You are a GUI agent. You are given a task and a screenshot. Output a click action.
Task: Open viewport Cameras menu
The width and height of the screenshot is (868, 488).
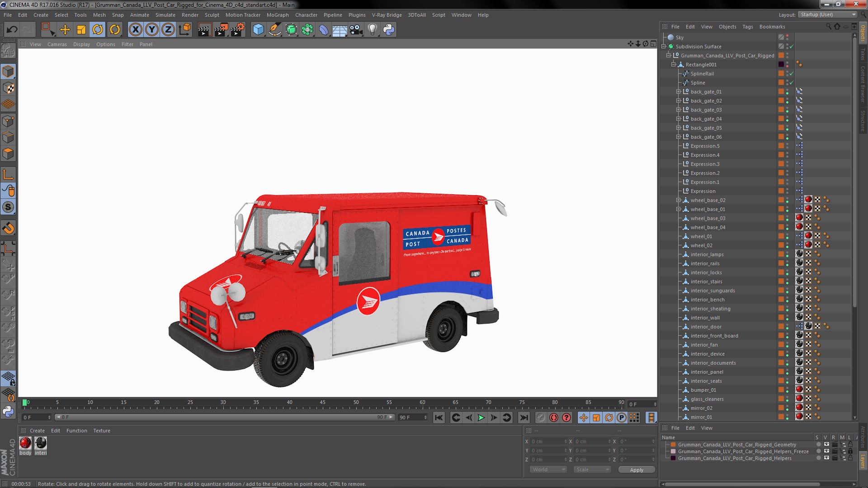tap(57, 44)
